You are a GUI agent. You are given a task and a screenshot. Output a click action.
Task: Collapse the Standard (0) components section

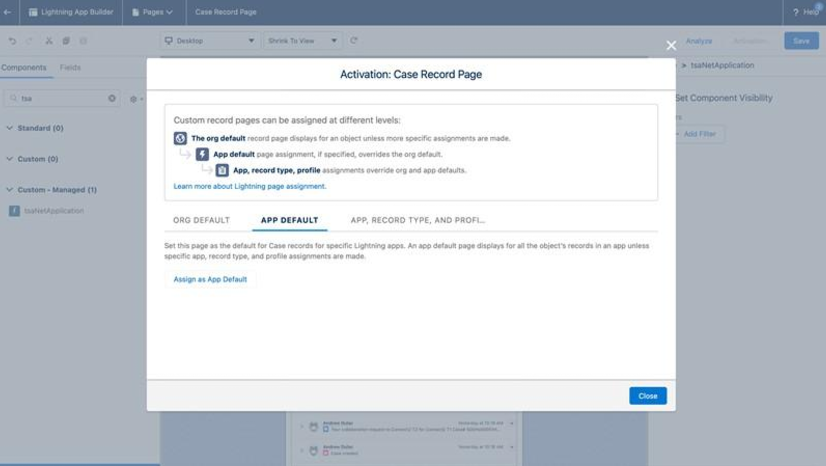coord(35,128)
